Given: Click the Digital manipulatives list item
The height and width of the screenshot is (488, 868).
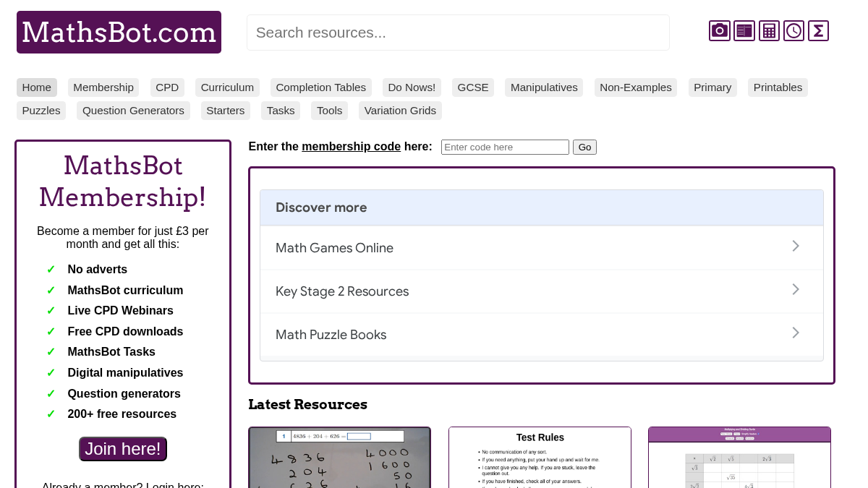Looking at the screenshot, I should pos(125,373).
